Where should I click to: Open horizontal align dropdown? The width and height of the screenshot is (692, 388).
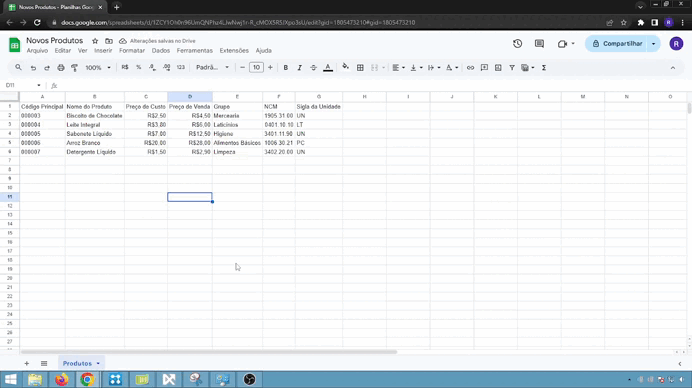[x=398, y=68]
